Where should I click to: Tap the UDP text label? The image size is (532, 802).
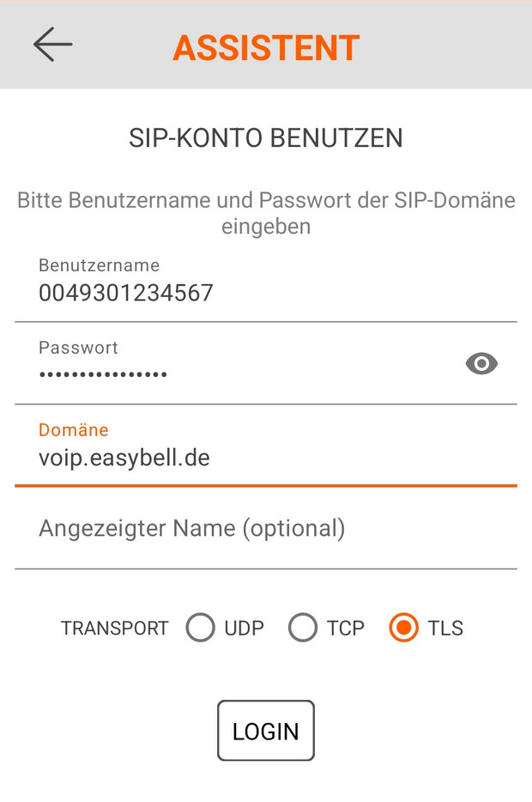pos(245,629)
